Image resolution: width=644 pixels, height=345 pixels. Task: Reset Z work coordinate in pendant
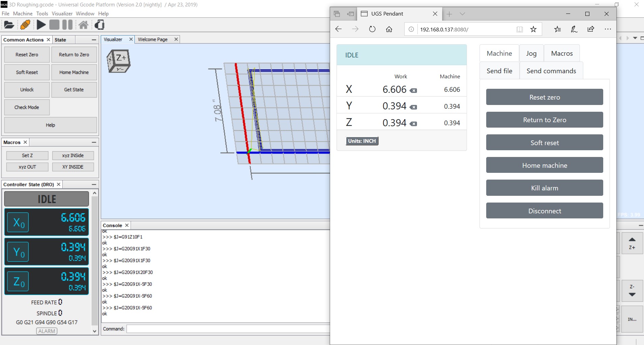(413, 124)
